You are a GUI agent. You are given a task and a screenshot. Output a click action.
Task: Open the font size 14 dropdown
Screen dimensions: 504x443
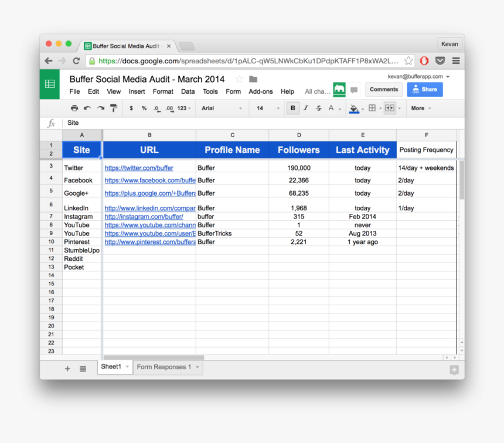pyautogui.click(x=268, y=108)
